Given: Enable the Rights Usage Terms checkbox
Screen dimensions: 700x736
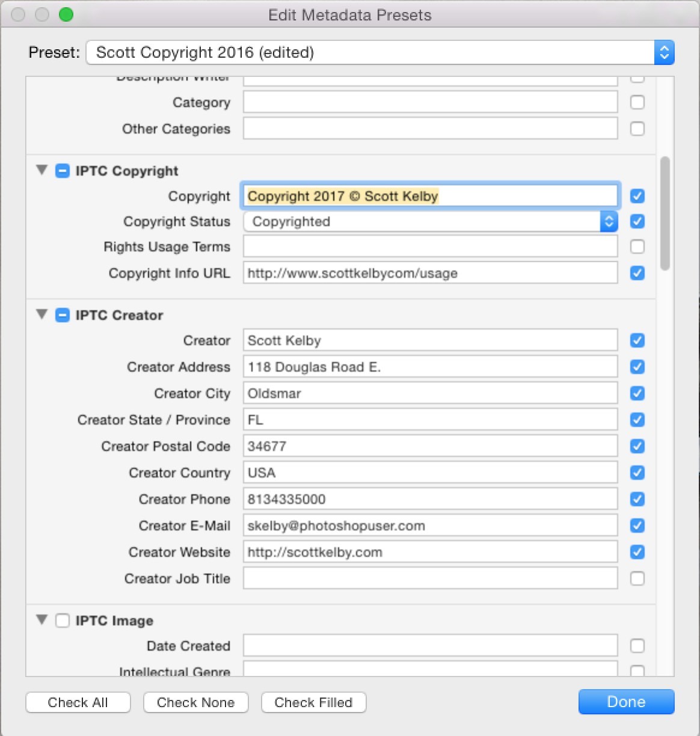Looking at the screenshot, I should tap(637, 246).
